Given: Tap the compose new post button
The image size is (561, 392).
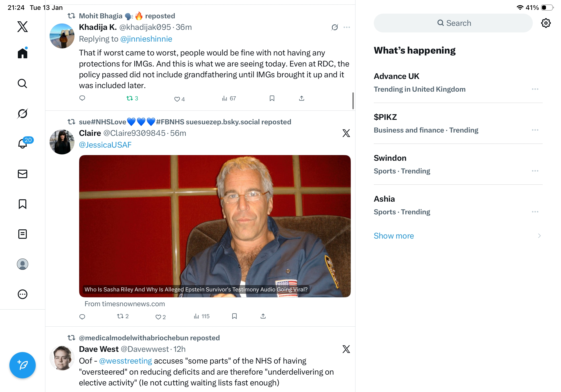Looking at the screenshot, I should click(x=23, y=365).
